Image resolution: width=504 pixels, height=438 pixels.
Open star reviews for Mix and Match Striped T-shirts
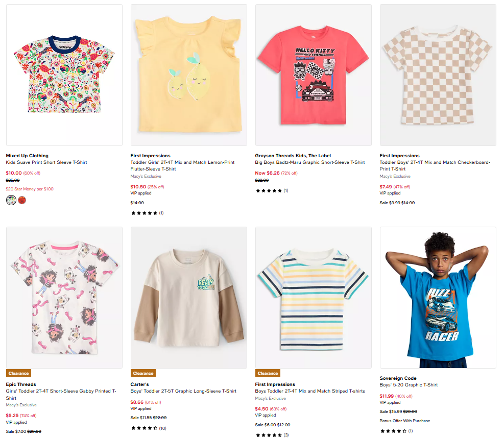(269, 435)
